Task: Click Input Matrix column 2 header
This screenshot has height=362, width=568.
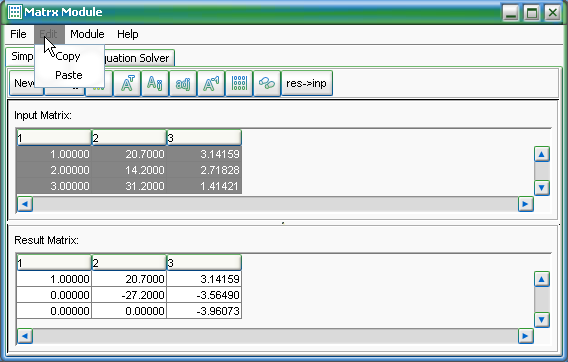Action: tap(129, 138)
